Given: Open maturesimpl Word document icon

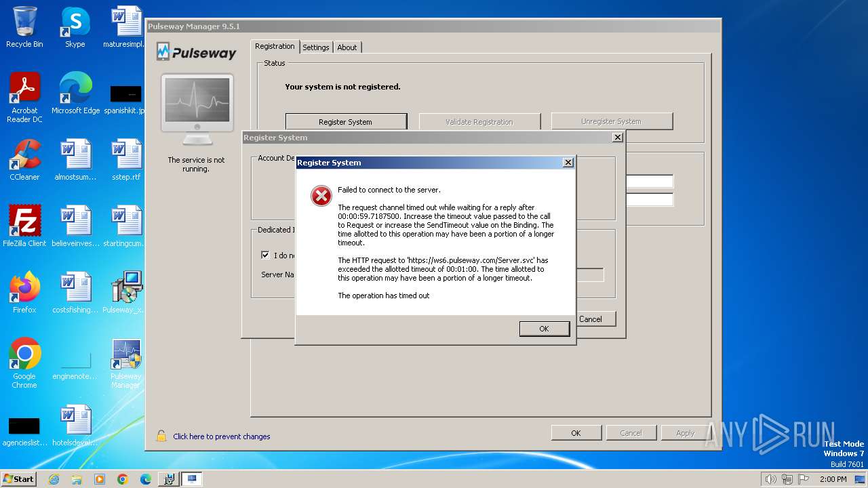Looking at the screenshot, I should pyautogui.click(x=125, y=27).
